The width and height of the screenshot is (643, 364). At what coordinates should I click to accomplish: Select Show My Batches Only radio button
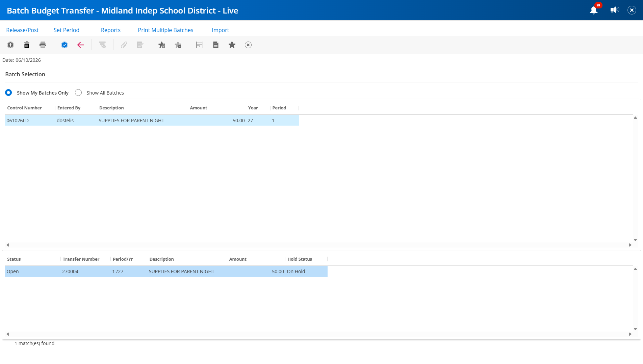(x=8, y=93)
